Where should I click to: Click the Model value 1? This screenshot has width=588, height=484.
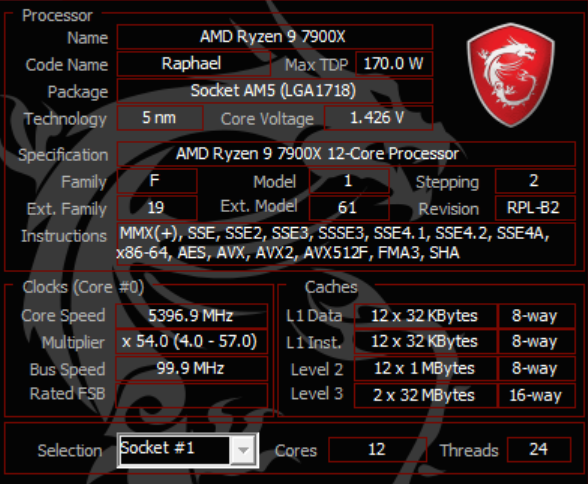(349, 181)
